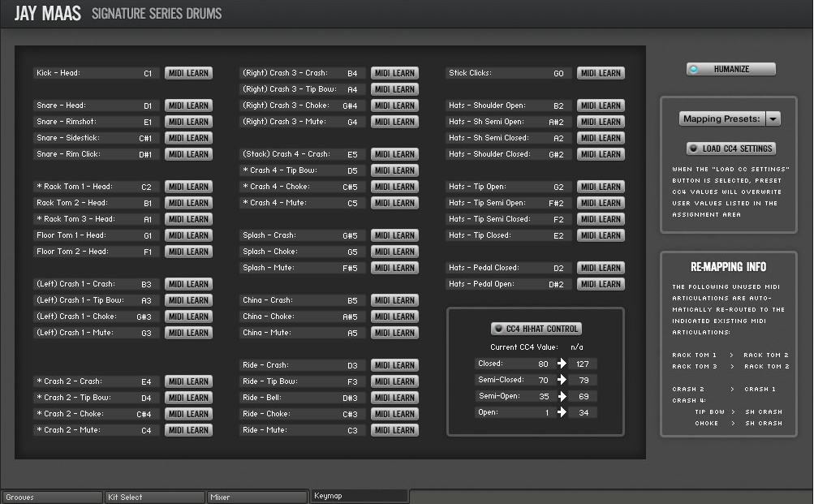Click the Closed CC4 minimum value 80
Image resolution: width=814 pixels, height=504 pixels.
(543, 364)
